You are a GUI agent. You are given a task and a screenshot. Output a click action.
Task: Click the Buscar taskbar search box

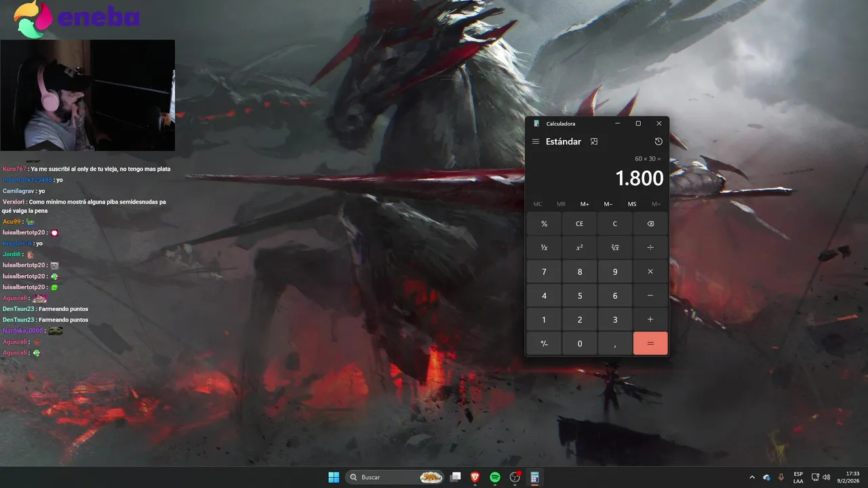(x=395, y=477)
